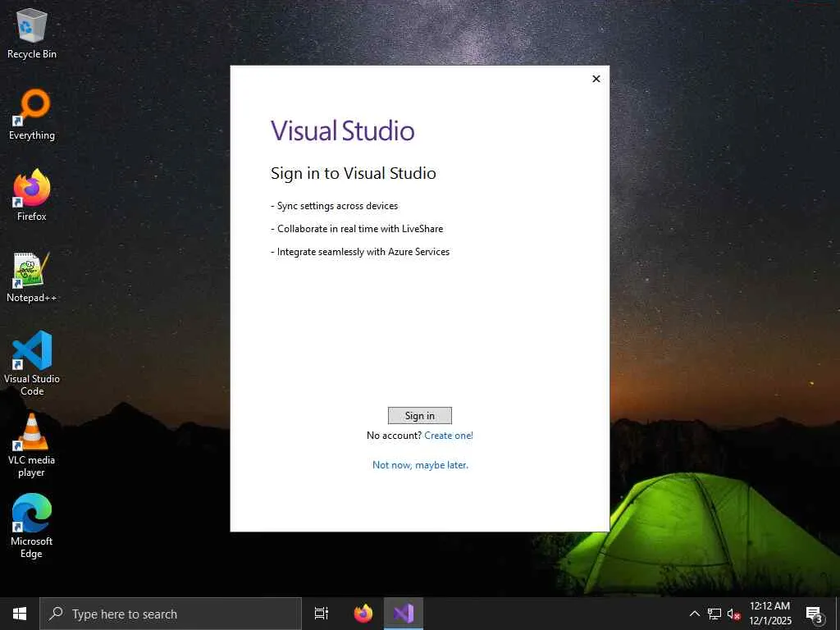Click the Sync settings across devices text
840x630 pixels.
(337, 206)
